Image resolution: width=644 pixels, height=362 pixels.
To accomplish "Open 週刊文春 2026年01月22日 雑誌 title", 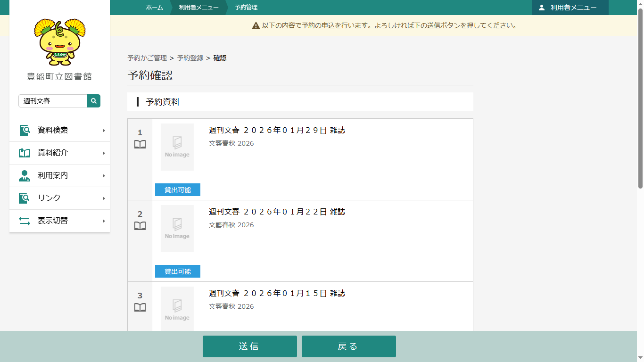I will pyautogui.click(x=277, y=212).
